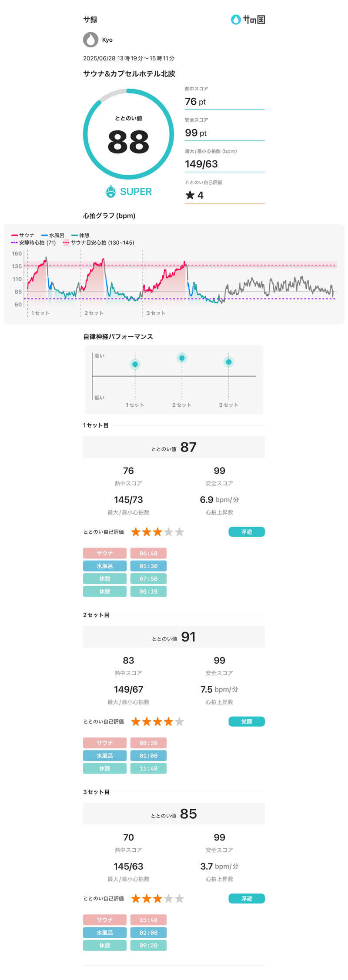
Task: Click the サの国 logo in the header
Action: tap(248, 20)
